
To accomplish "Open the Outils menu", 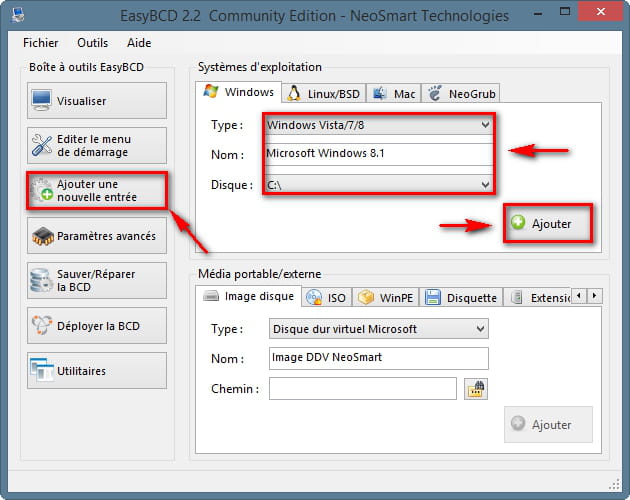I will coord(92,43).
